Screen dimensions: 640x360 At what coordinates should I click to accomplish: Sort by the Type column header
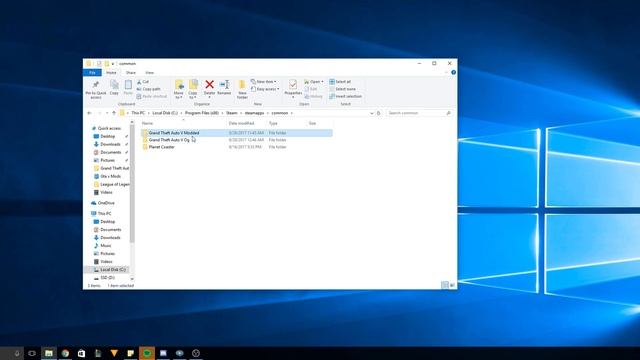coord(286,123)
